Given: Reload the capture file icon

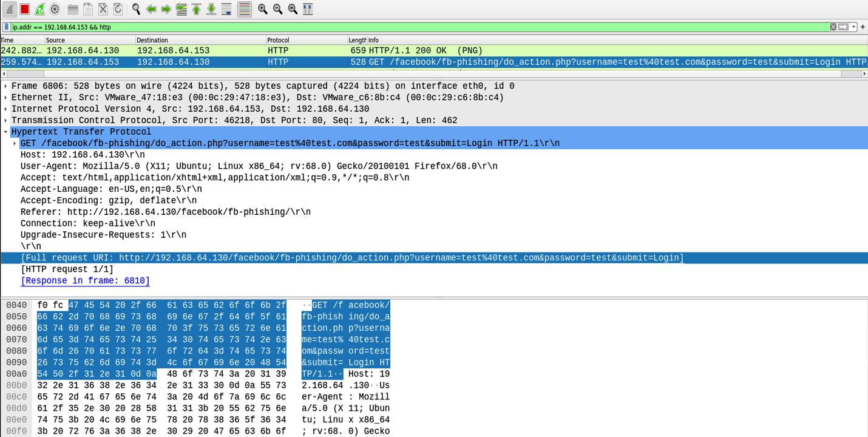Looking at the screenshot, I should 118,9.
